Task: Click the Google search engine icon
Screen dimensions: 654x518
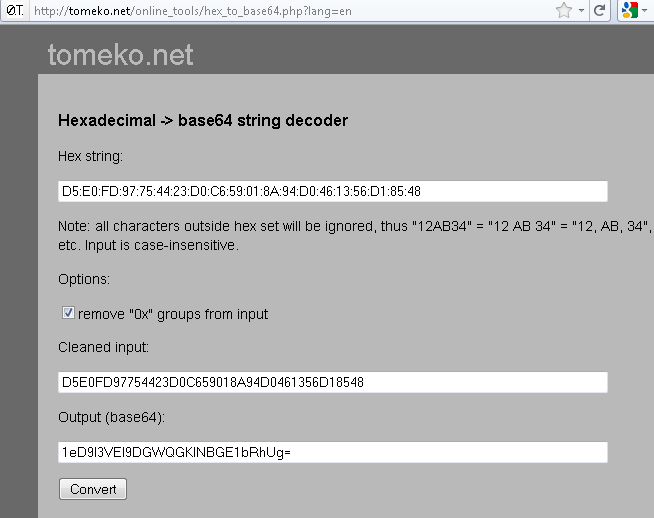Action: coord(629,10)
